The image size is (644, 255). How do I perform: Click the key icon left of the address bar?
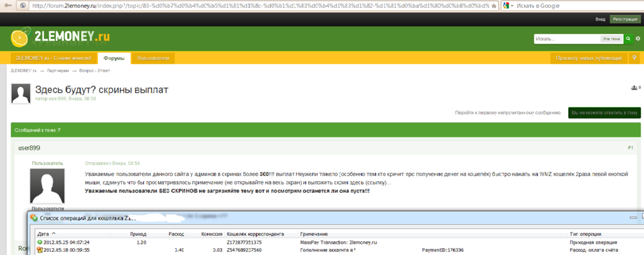8,6
